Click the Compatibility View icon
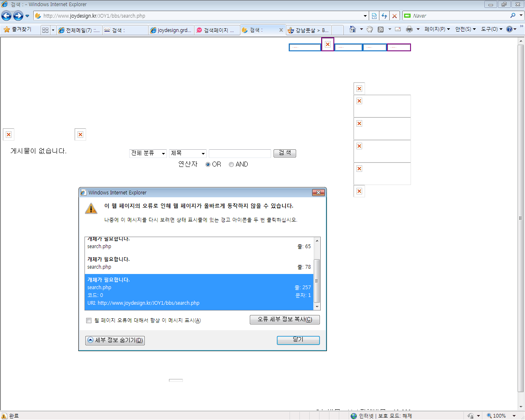The height and width of the screenshot is (420, 525). click(374, 16)
